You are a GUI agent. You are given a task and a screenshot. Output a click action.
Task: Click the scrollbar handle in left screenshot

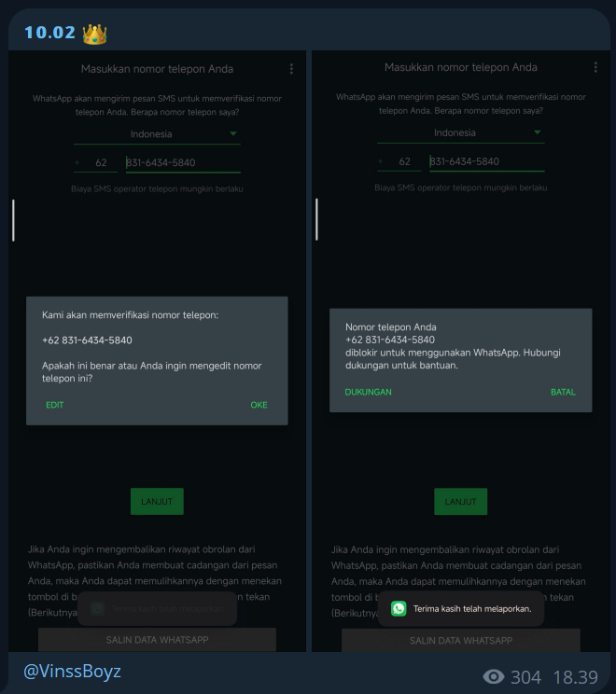coord(13,220)
